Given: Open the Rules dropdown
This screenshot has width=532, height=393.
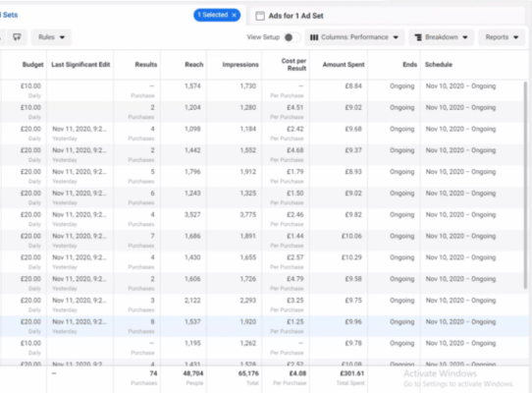Looking at the screenshot, I should coord(51,37).
